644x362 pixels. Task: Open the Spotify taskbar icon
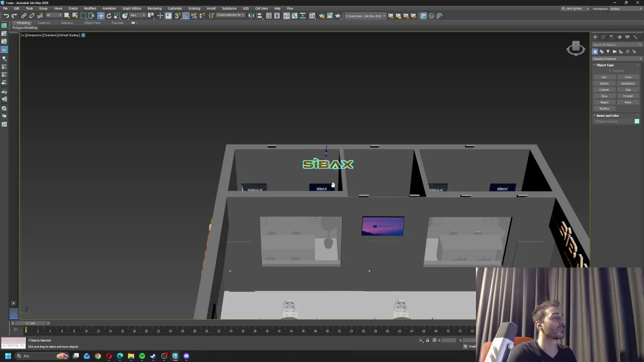click(x=142, y=356)
